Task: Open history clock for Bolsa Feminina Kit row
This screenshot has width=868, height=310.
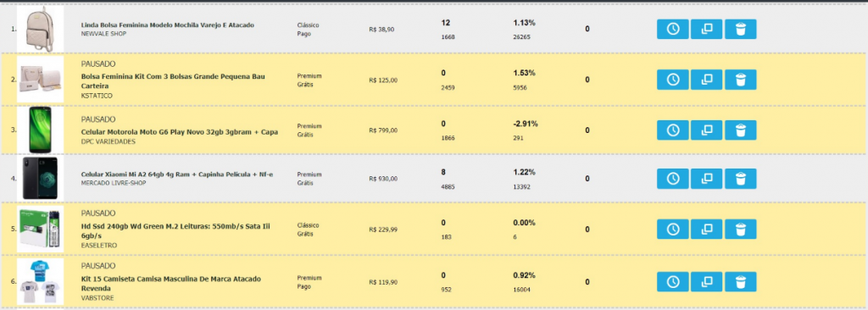Action: [x=672, y=80]
